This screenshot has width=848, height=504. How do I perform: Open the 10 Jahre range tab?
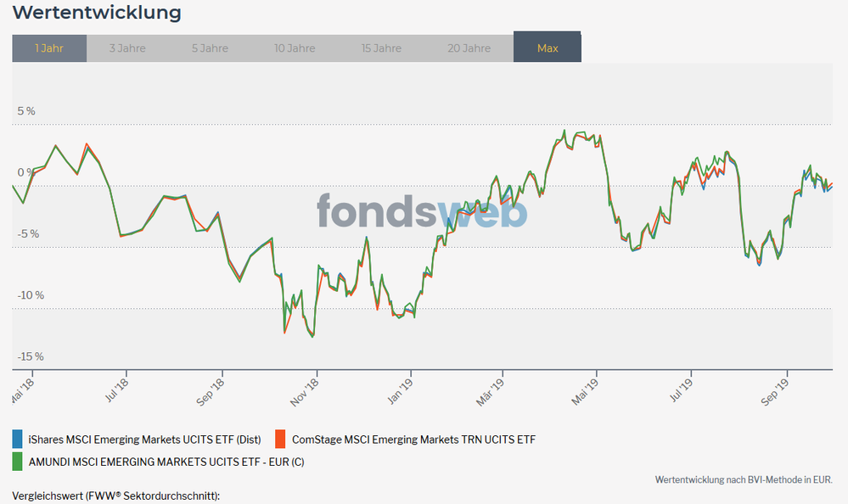295,48
